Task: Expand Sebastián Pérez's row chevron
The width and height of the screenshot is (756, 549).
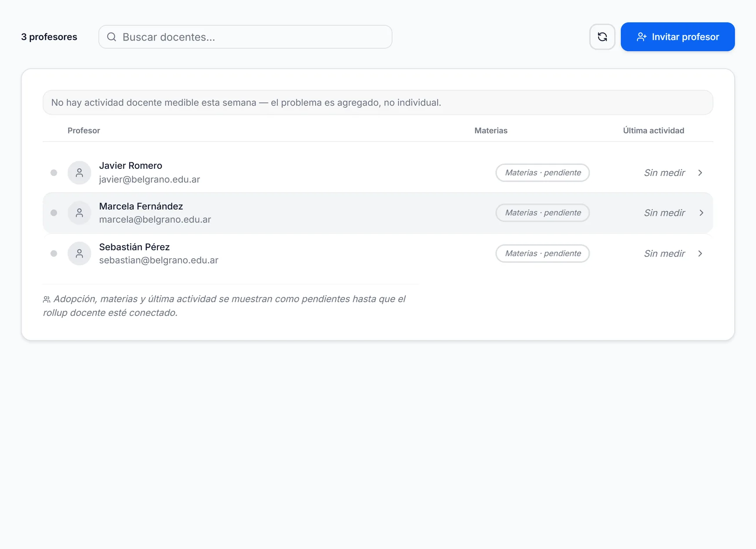Action: coord(700,253)
